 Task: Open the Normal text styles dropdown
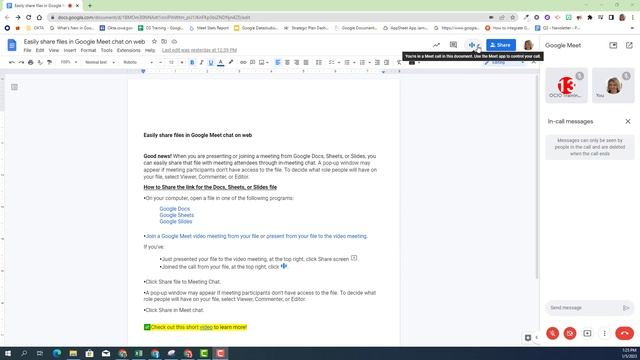pyautogui.click(x=100, y=62)
